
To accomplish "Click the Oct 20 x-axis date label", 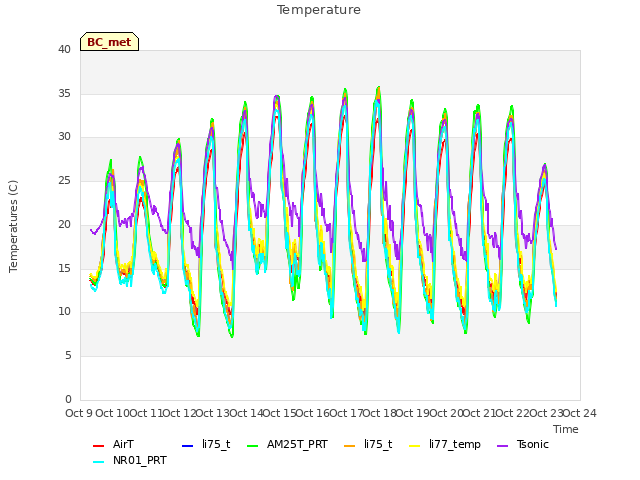I will point(447,413).
